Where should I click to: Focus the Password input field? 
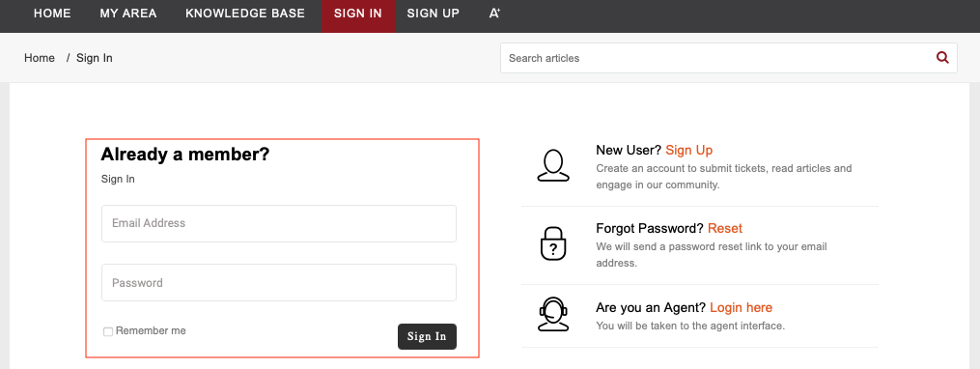click(x=279, y=283)
